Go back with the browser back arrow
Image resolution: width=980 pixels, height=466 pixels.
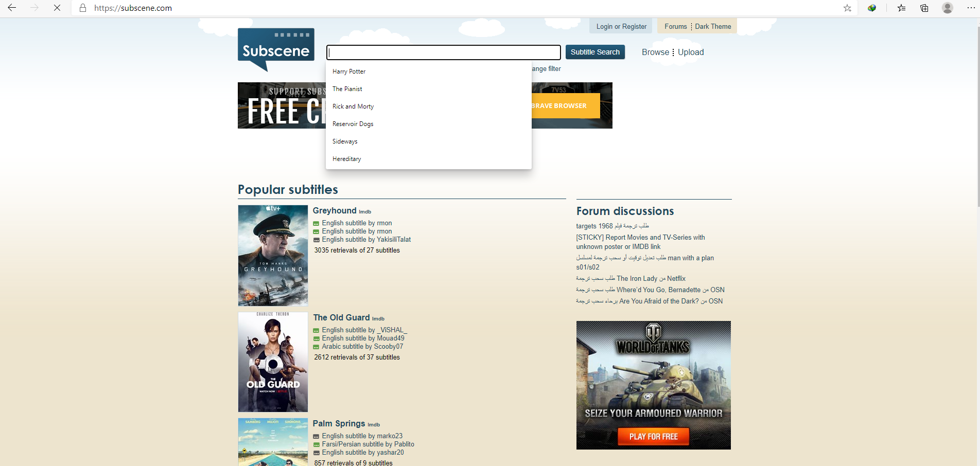click(12, 8)
